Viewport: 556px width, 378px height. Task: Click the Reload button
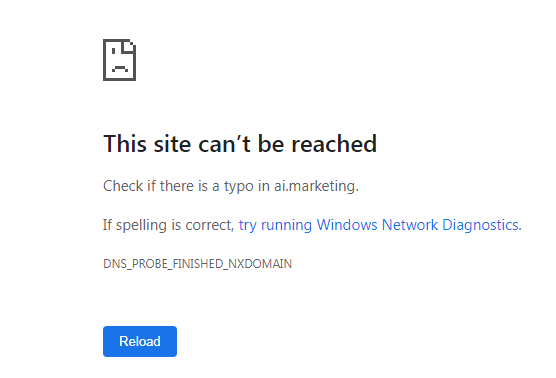140,341
